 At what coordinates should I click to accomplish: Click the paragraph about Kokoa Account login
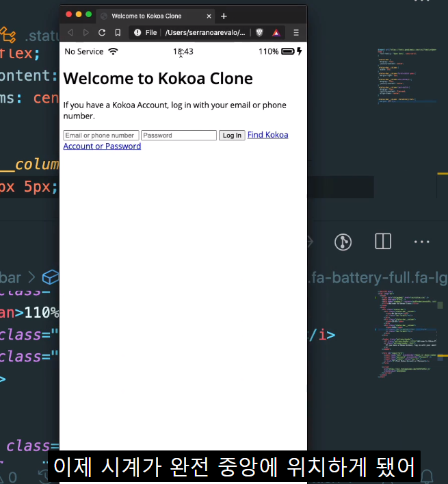(x=175, y=110)
